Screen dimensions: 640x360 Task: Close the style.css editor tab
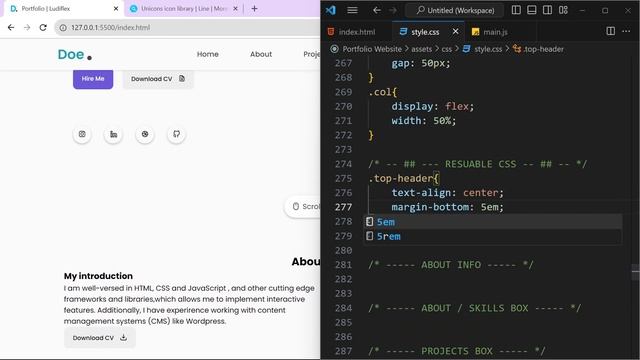tap(456, 31)
